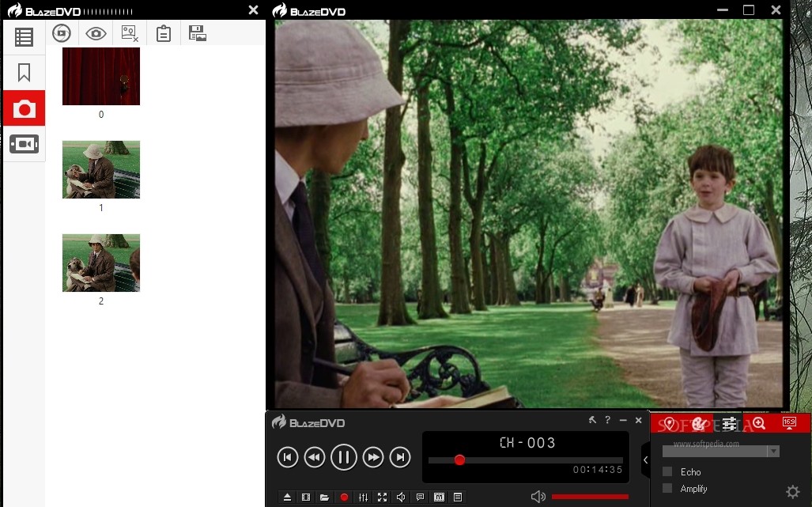Open the playlist panel in the sidebar
812x507 pixels.
point(24,37)
